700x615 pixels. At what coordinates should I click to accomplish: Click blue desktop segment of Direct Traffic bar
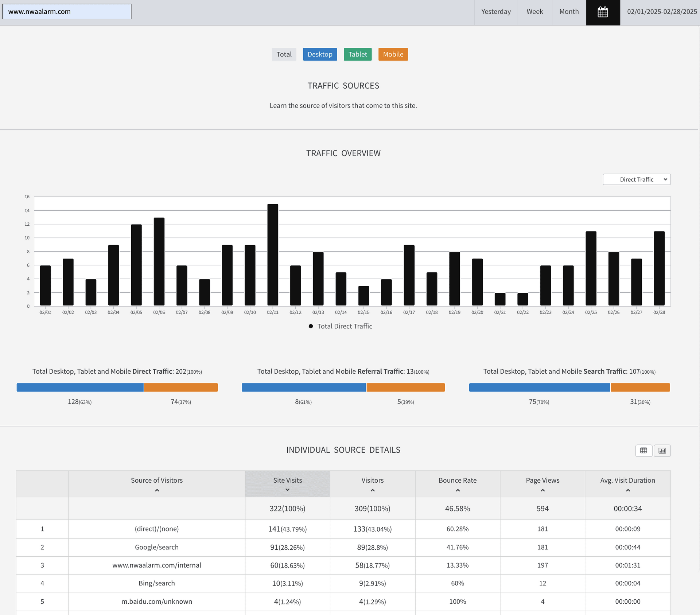pos(80,388)
